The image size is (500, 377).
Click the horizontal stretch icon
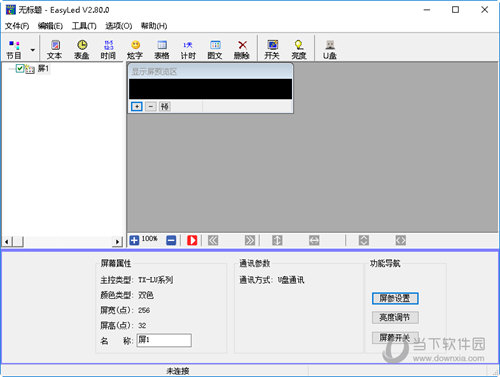pyautogui.click(x=314, y=240)
